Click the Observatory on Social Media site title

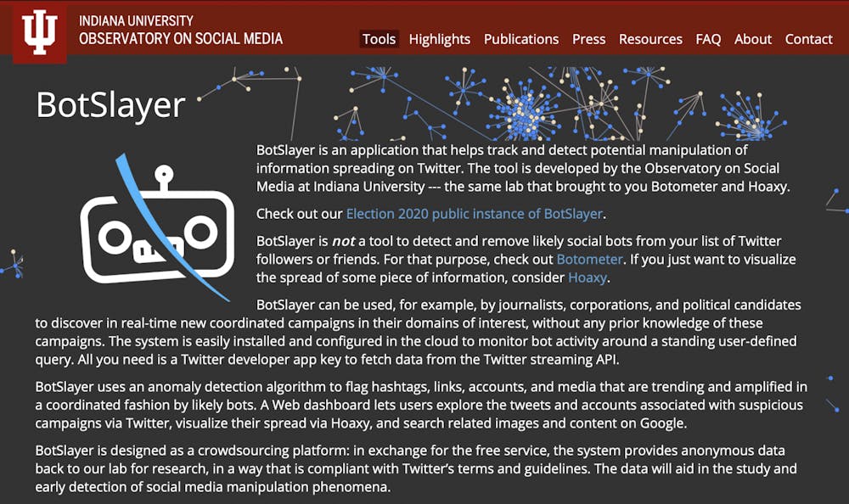point(181,38)
